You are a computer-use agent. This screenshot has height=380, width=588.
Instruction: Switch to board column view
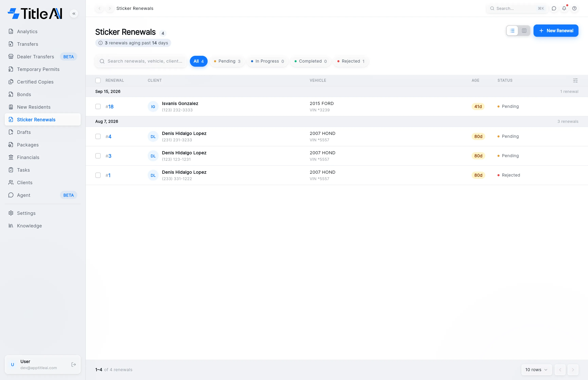tap(524, 31)
